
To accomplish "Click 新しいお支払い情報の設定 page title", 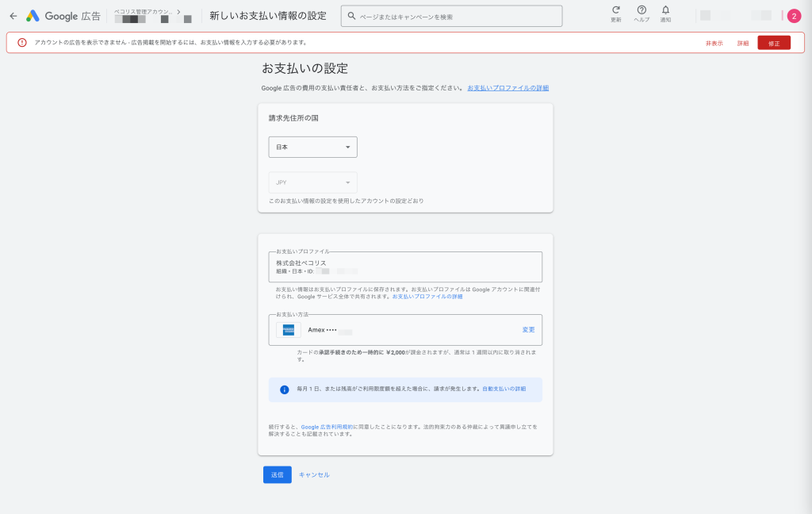I will coord(268,16).
